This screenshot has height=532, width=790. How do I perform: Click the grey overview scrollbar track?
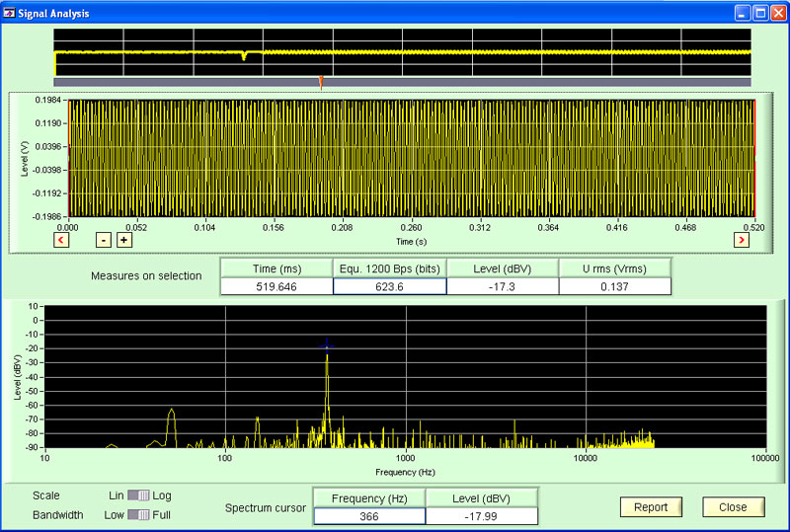402,82
